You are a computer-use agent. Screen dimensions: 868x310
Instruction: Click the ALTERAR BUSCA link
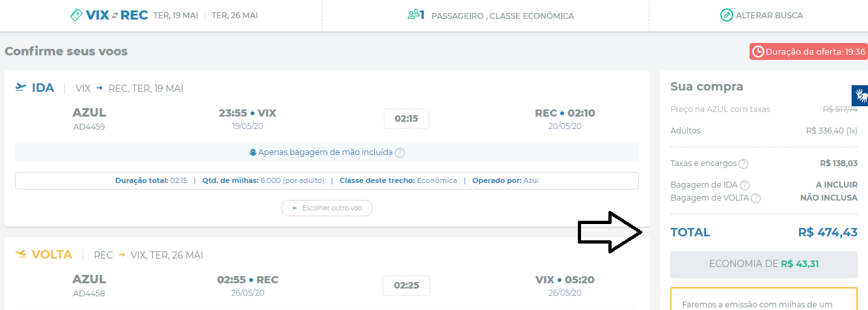pyautogui.click(x=769, y=15)
